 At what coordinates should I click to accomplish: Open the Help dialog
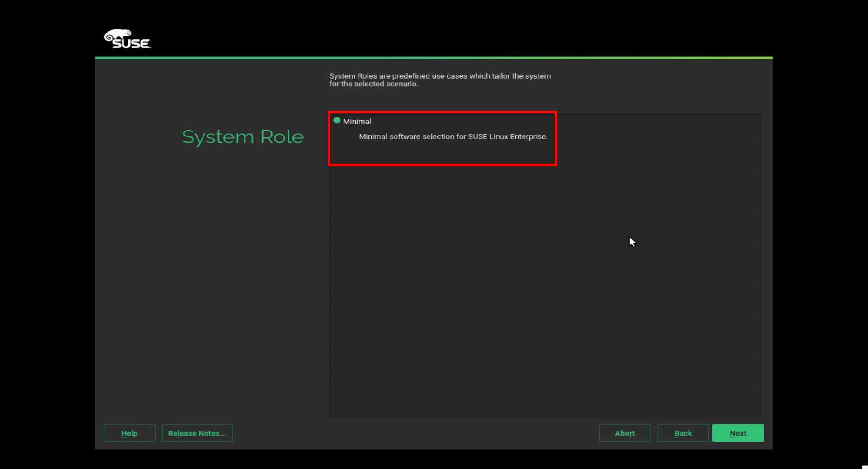pyautogui.click(x=129, y=433)
